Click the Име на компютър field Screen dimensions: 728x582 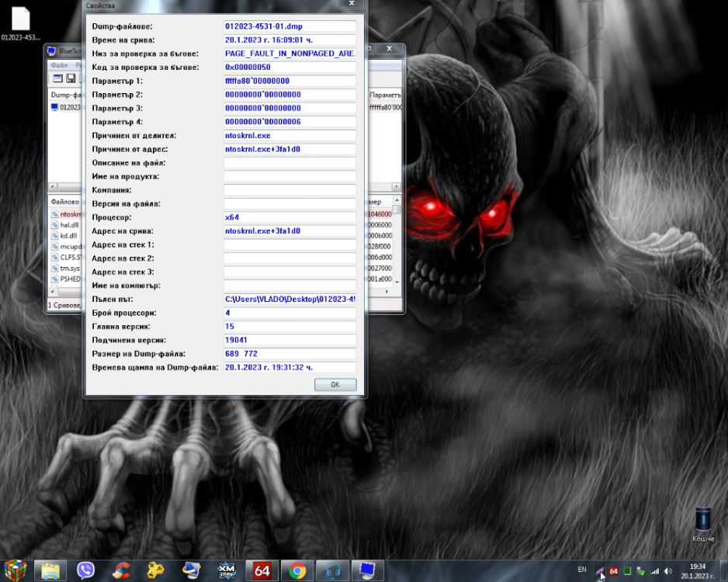pyautogui.click(x=289, y=286)
